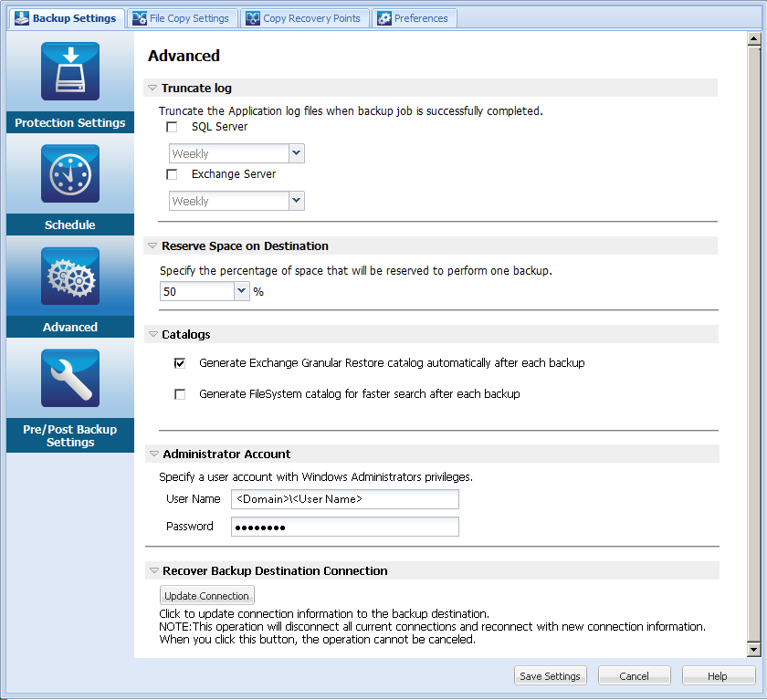Switch to the File Copy Settings tab
The height and width of the screenshot is (700, 767).
coord(183,18)
